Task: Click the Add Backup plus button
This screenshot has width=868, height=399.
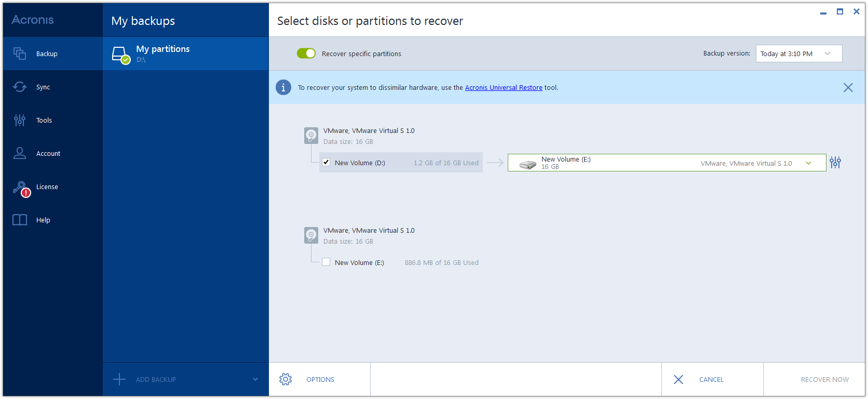Action: 120,379
